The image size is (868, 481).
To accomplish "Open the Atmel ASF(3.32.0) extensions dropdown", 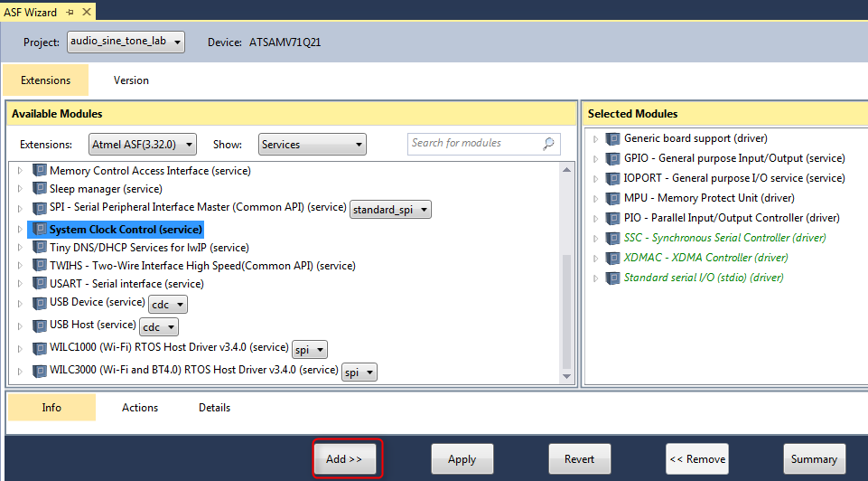I will (x=144, y=145).
